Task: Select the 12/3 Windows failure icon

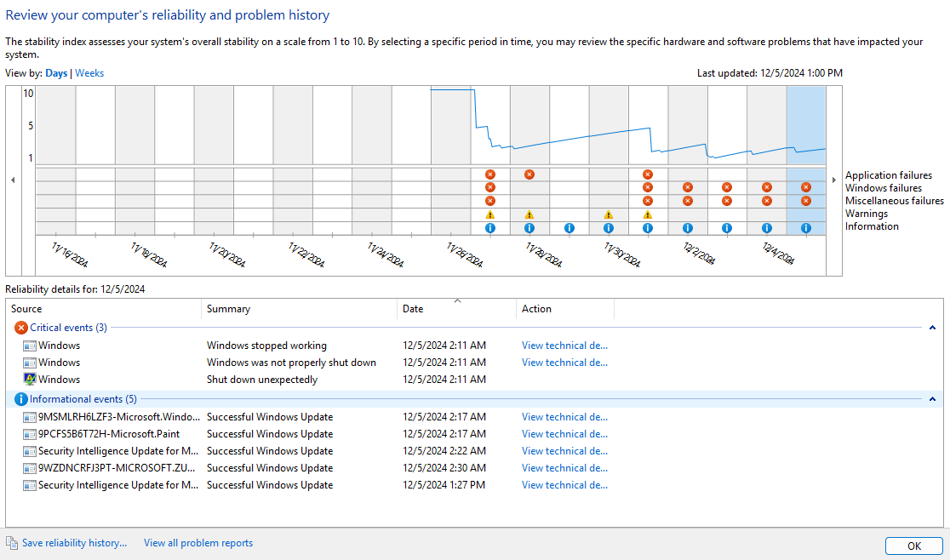Action: [x=727, y=188]
